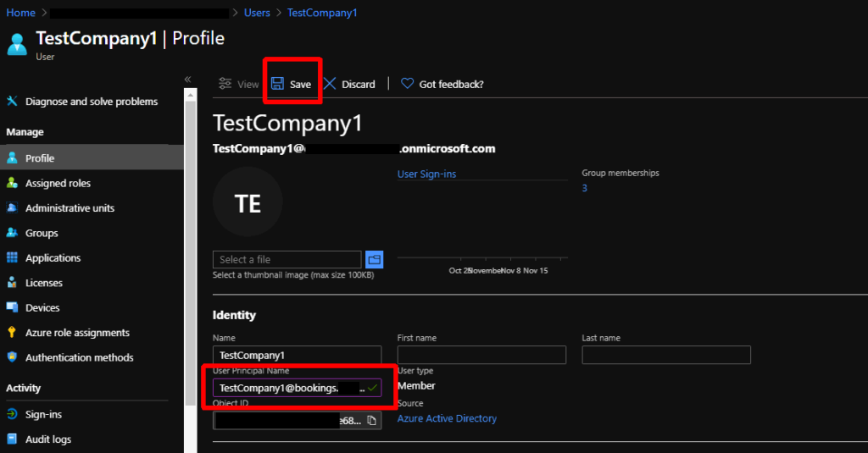868x453 pixels.
Task: Click the Object ID field
Action: point(298,421)
